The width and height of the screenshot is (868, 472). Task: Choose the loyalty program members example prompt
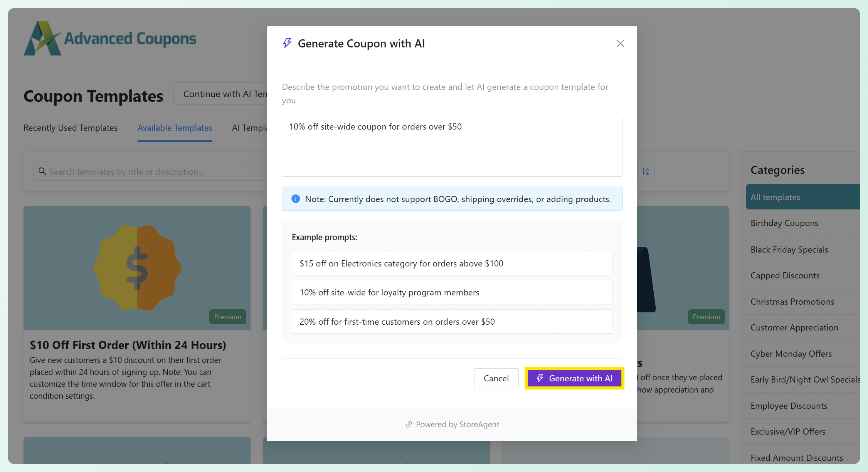[452, 292]
